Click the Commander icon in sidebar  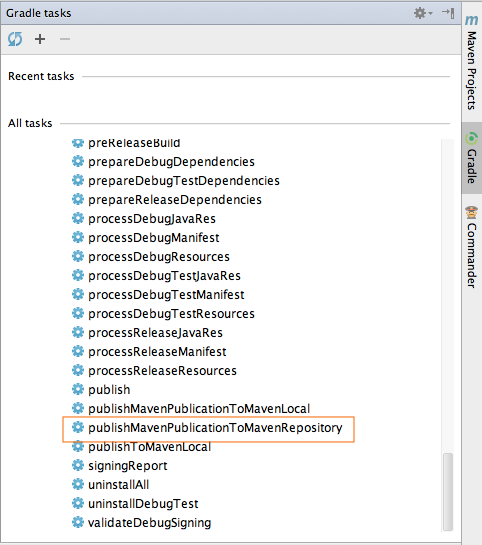472,212
